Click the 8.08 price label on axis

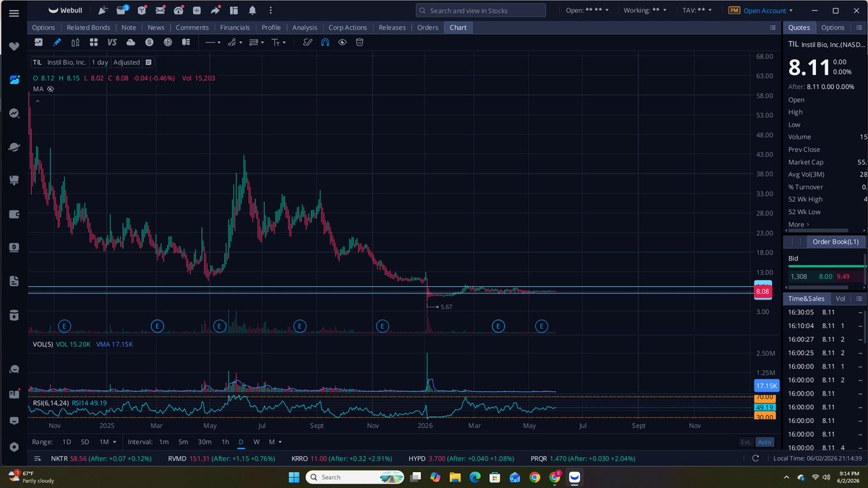(x=763, y=291)
